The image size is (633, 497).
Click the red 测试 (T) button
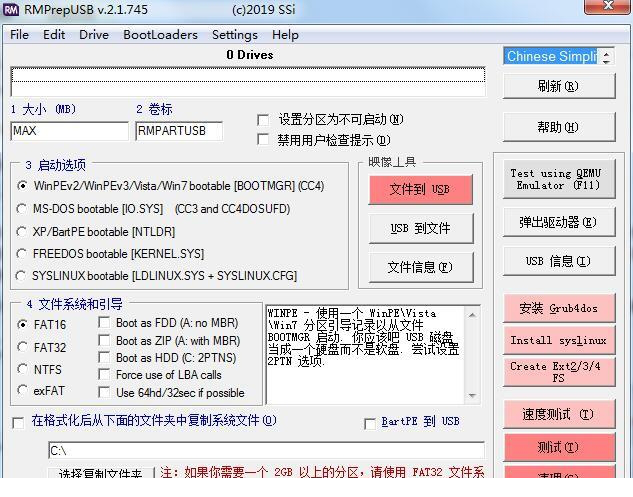[x=559, y=447]
